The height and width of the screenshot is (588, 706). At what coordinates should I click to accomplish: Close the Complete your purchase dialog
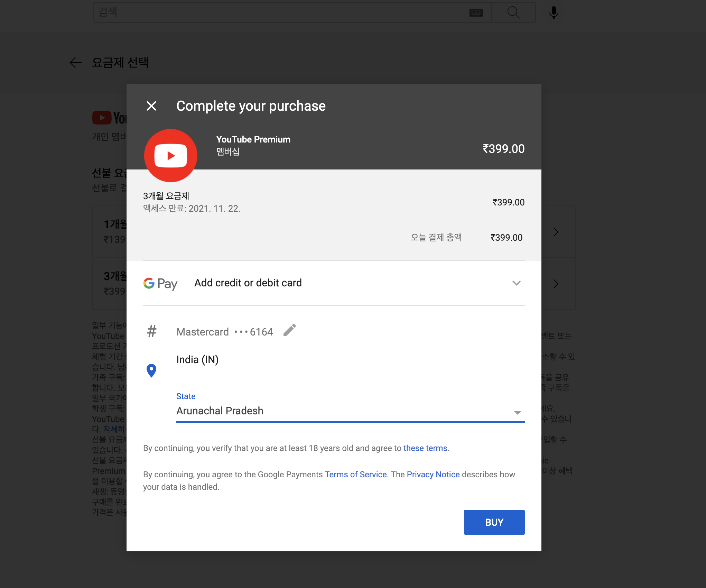151,106
